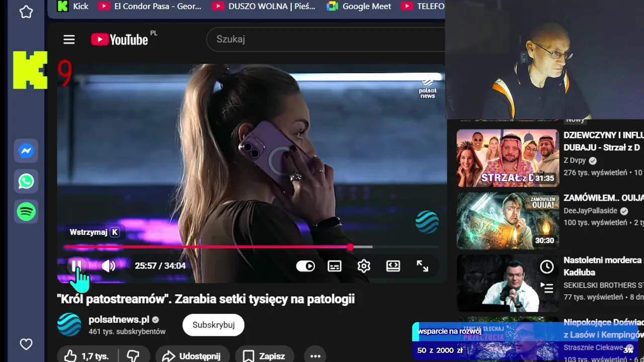
Task: Open polsatnews.pl channel avatar
Action: 69,325
